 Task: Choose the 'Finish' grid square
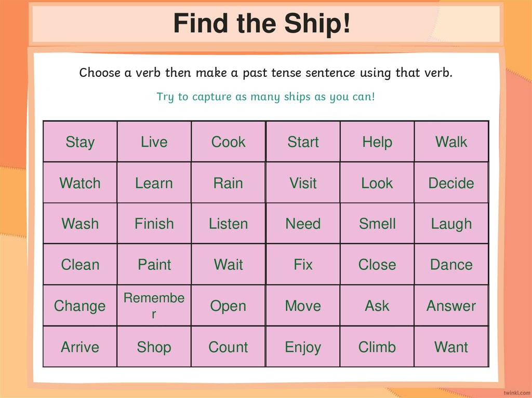[x=154, y=224]
